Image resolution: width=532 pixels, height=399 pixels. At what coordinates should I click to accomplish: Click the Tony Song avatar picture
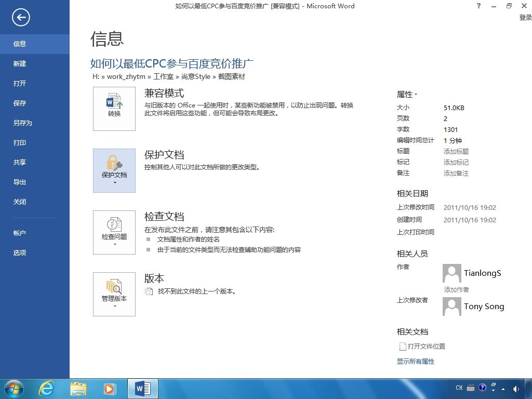pyautogui.click(x=452, y=307)
